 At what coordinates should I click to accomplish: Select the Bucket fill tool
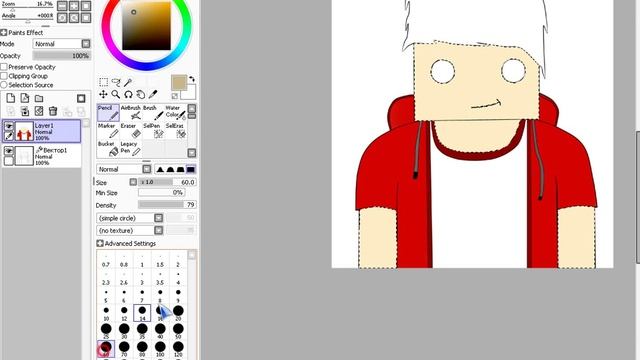(108, 149)
